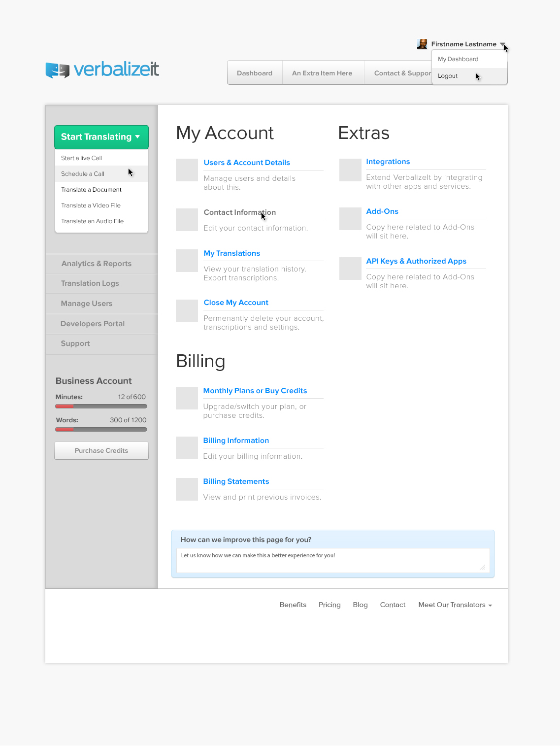Open Billing Information link
This screenshot has width=560, height=747.
click(x=236, y=441)
